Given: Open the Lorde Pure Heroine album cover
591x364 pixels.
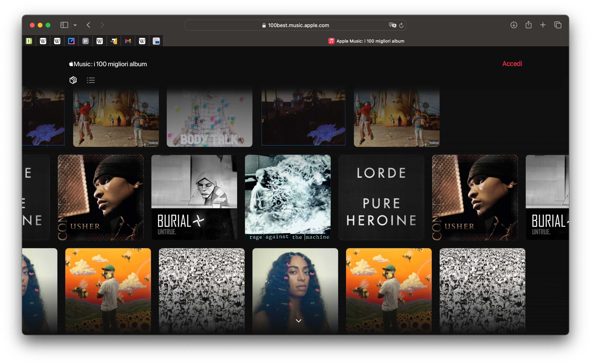Looking at the screenshot, I should pos(381,197).
